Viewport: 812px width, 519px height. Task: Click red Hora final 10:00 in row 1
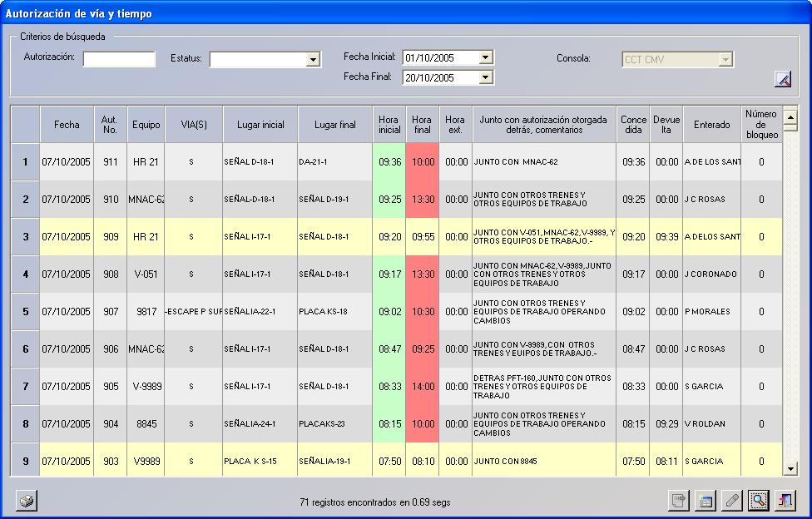tap(422, 162)
